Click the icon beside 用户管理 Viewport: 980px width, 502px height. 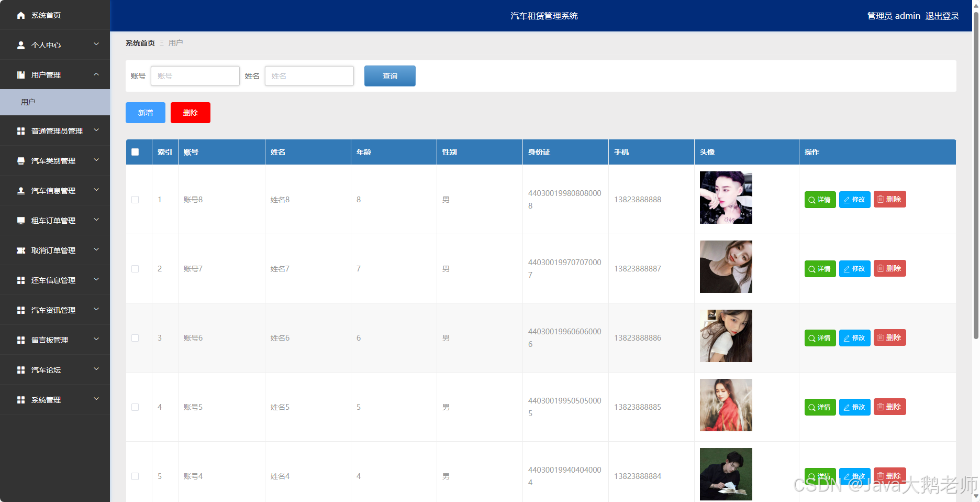21,75
